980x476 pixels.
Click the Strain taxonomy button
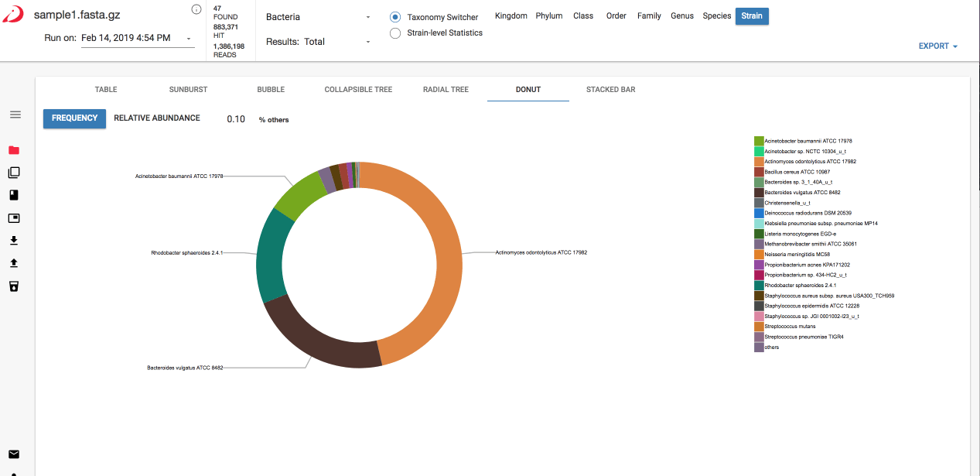(x=752, y=16)
